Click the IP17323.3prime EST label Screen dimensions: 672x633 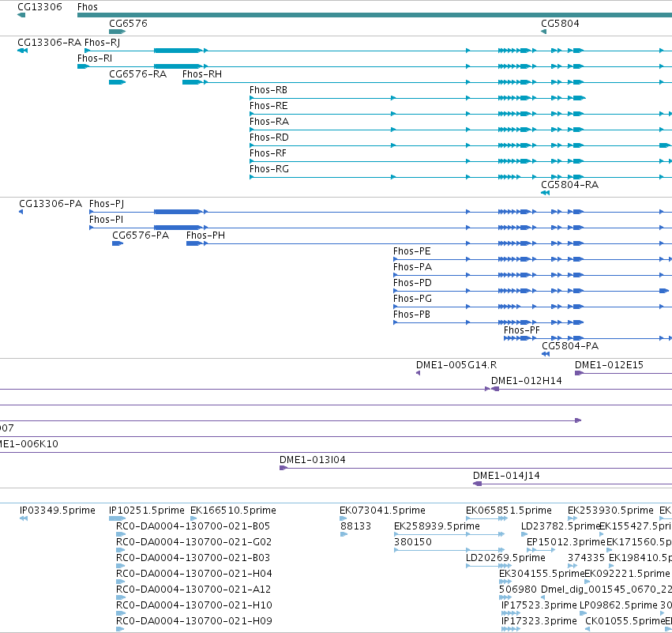tap(539, 621)
